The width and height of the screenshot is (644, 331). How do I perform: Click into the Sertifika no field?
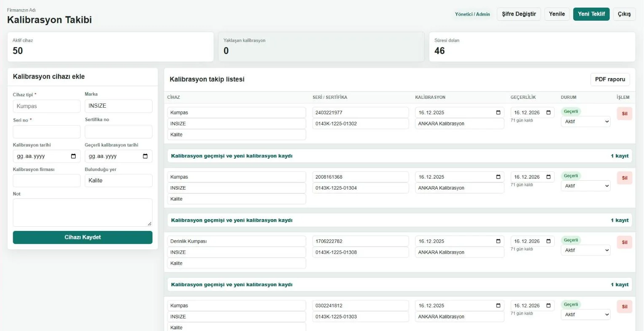119,132
